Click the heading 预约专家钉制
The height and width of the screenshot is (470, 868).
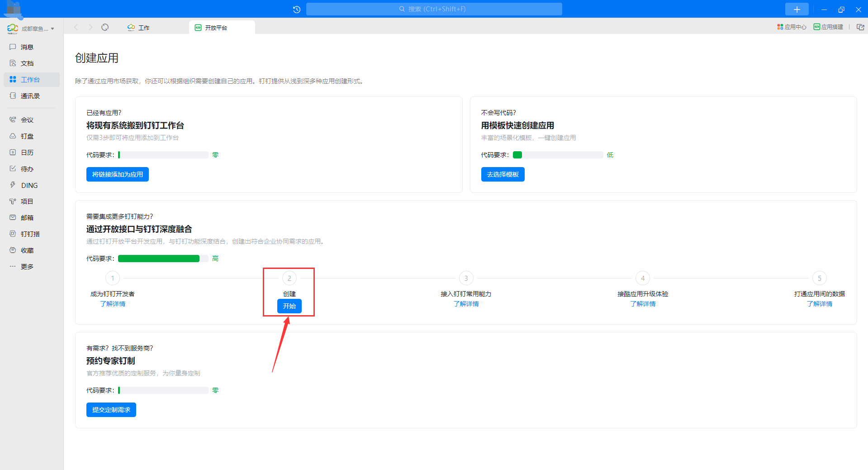pyautogui.click(x=111, y=361)
